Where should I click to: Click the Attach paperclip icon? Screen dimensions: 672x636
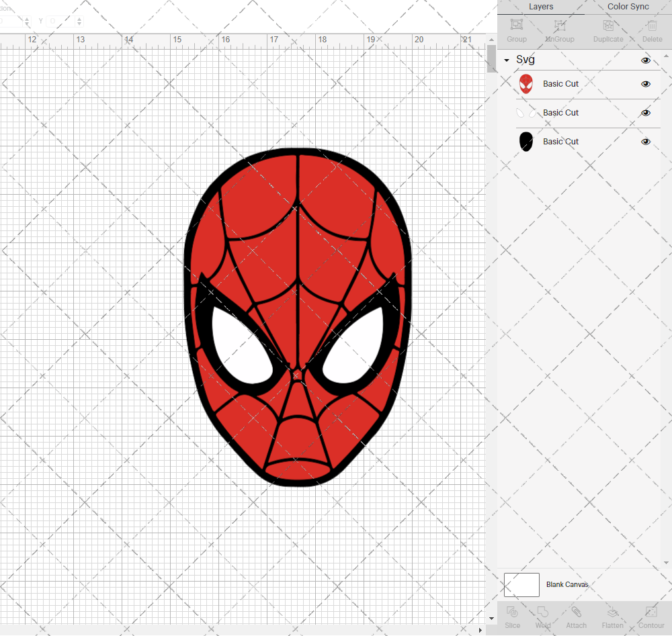click(576, 612)
